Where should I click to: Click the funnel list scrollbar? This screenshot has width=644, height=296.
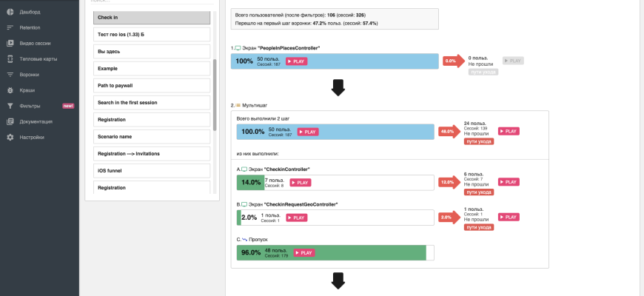215,95
